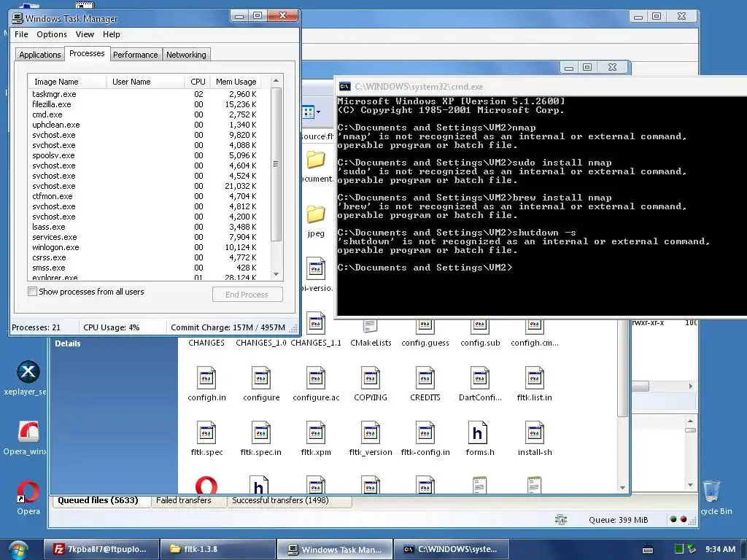This screenshot has height=560, width=747.
Task: Click the process list scrollbar thumb
Action: (276, 164)
